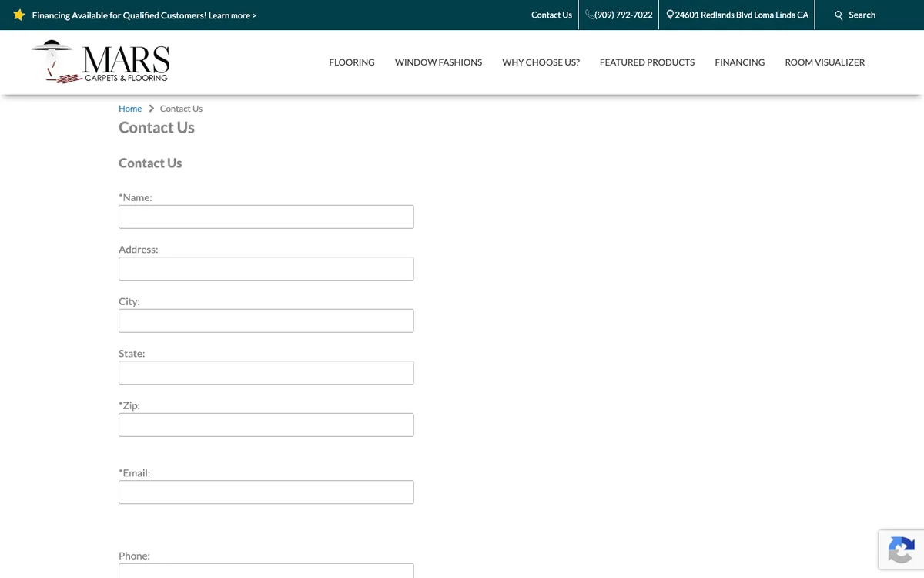
Task: Click the *Zip: label
Action: (129, 405)
